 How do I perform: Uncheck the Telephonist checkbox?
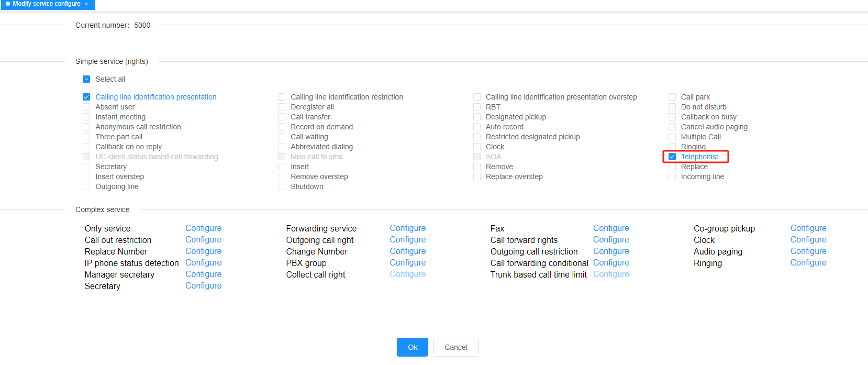tap(672, 157)
